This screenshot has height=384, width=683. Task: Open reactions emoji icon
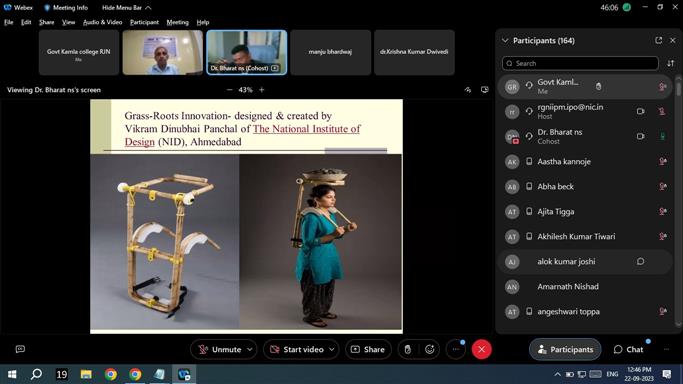click(x=429, y=349)
